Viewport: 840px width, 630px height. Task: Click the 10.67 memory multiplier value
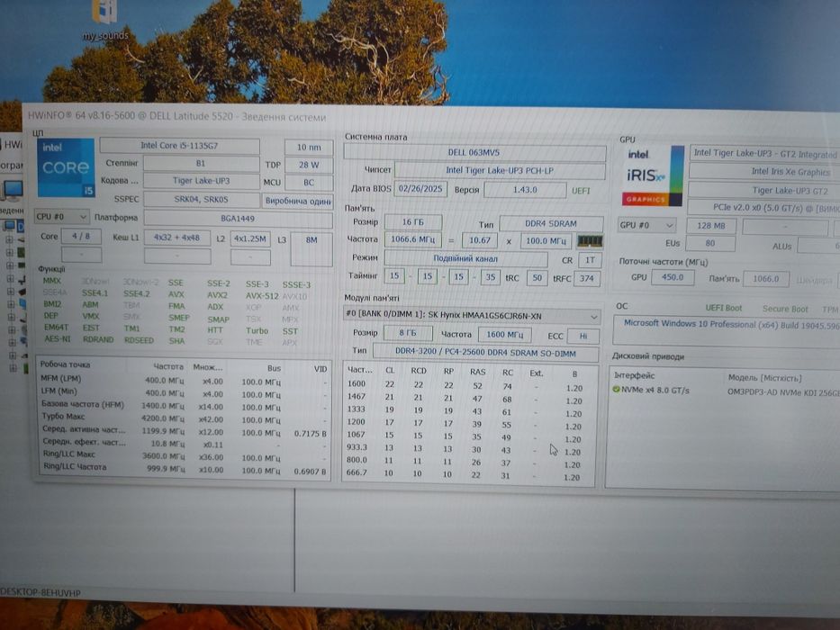(x=480, y=240)
